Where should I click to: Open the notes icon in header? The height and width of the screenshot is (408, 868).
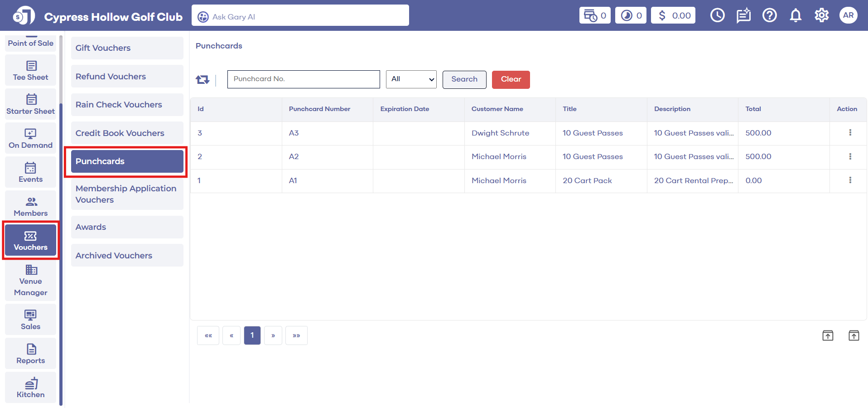tap(743, 15)
